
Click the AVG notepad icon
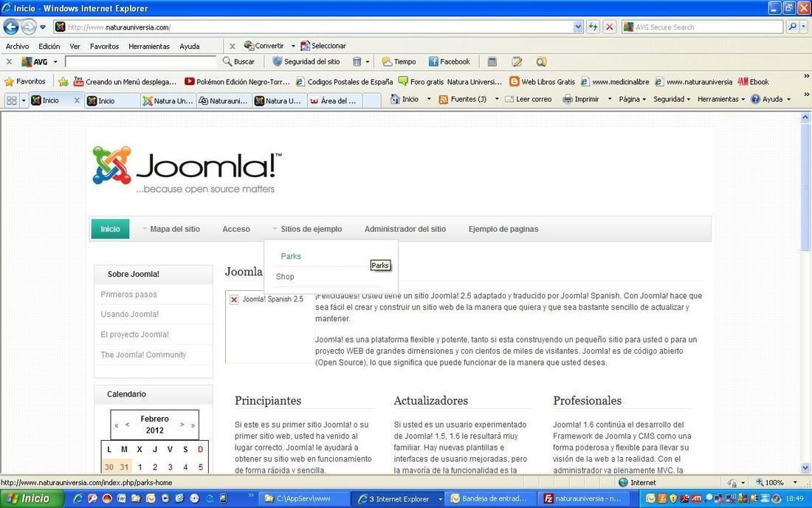coord(517,61)
